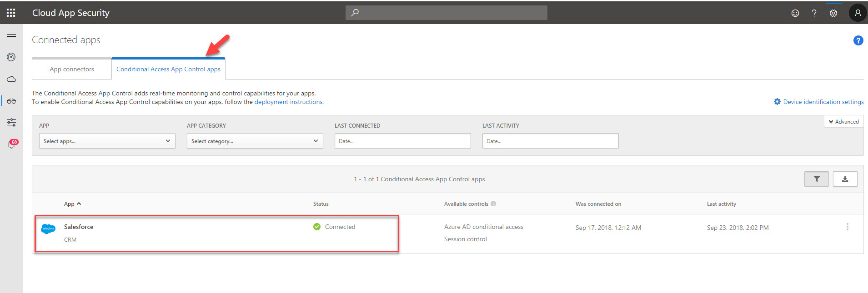868x293 pixels.
Task: Click the blue page help icon
Action: (x=858, y=40)
